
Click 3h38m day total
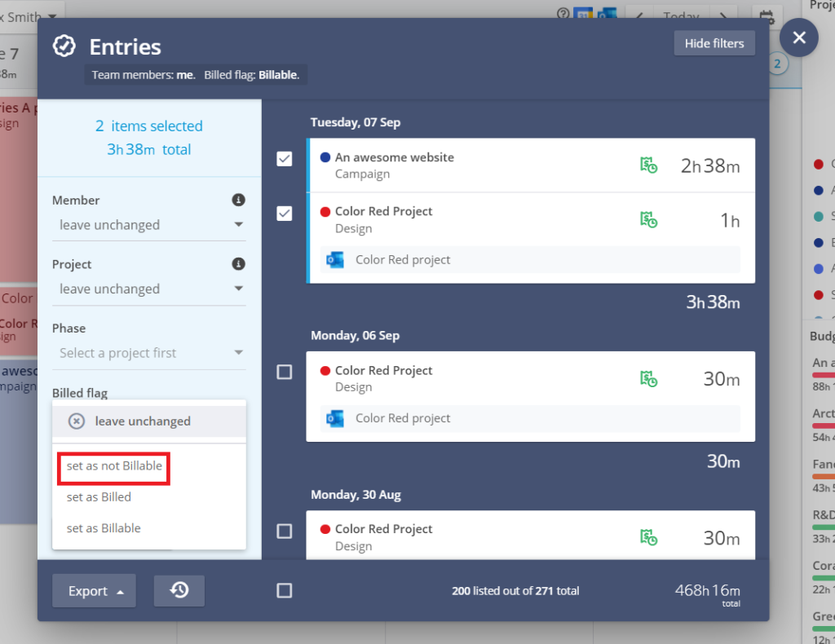(x=713, y=302)
